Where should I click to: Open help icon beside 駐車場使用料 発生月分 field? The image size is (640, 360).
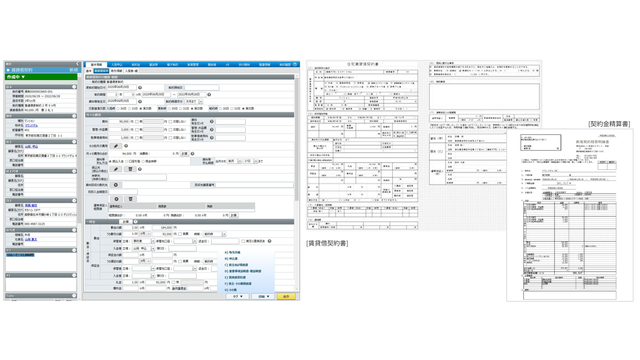[x=211, y=138]
